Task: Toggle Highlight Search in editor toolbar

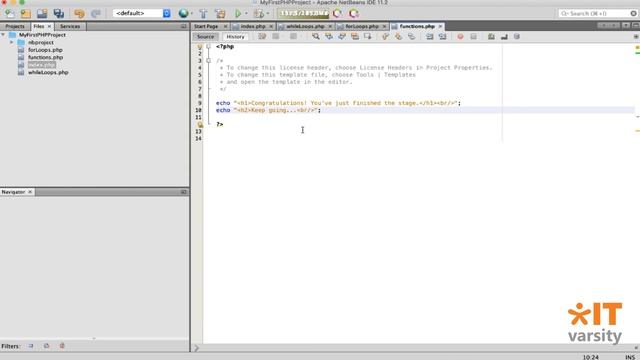Action: click(355, 37)
